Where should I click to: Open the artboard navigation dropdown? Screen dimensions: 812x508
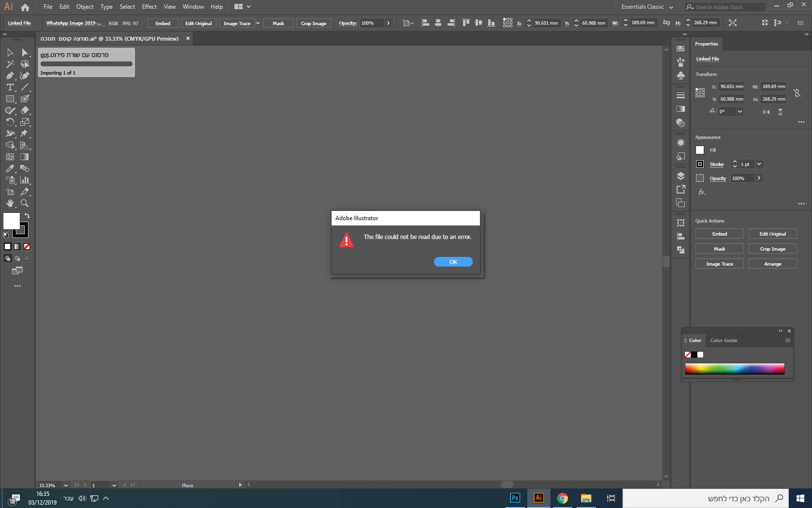[x=114, y=485]
